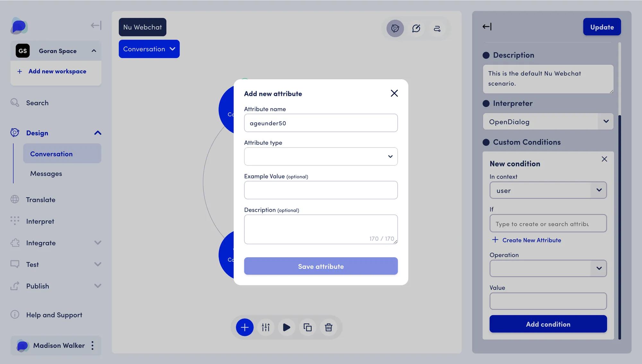642x364 pixels.
Task: Open the sliders settings icon in bottom toolbar
Action: point(266,327)
